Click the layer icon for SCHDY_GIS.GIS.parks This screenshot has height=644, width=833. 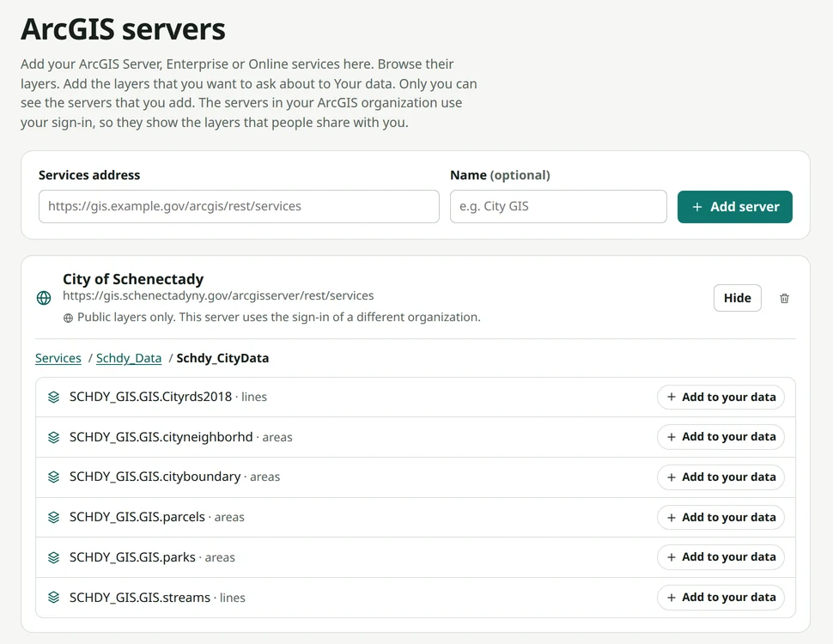point(53,557)
